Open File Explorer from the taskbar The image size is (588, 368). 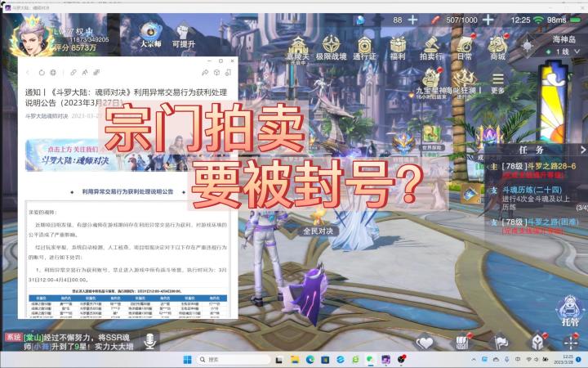pos(295,359)
